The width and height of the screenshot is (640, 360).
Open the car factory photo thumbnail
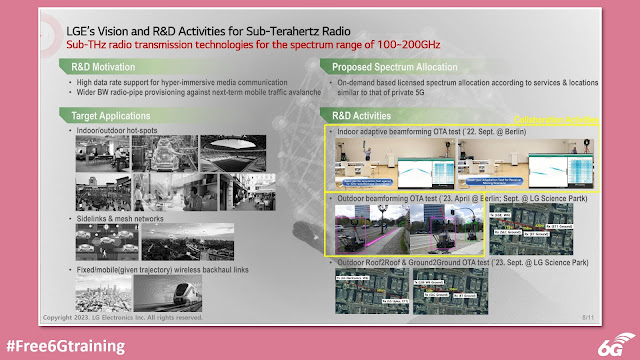pyautogui.click(x=165, y=153)
